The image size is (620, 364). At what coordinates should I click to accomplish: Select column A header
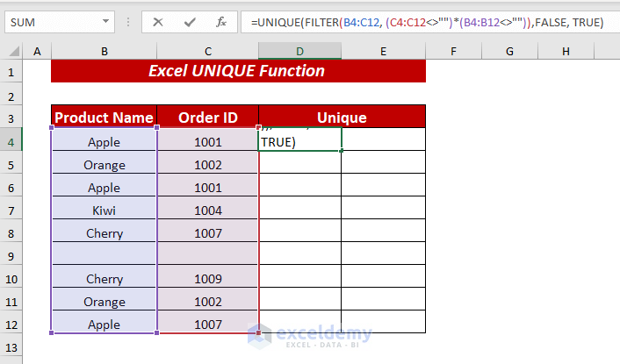point(37,52)
